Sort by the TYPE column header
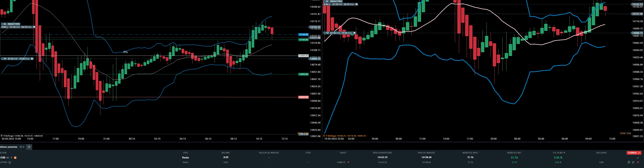The height and width of the screenshot is (168, 644). point(185,153)
